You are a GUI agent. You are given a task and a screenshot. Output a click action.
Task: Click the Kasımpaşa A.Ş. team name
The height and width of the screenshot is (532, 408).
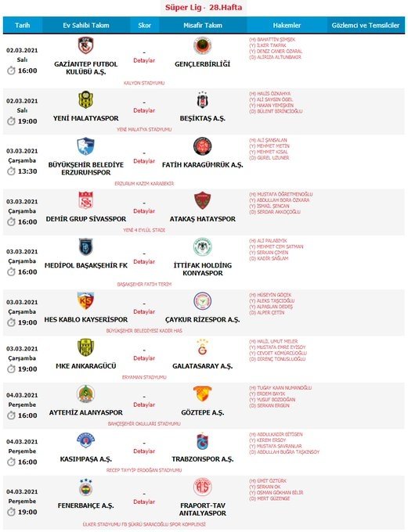86,459
